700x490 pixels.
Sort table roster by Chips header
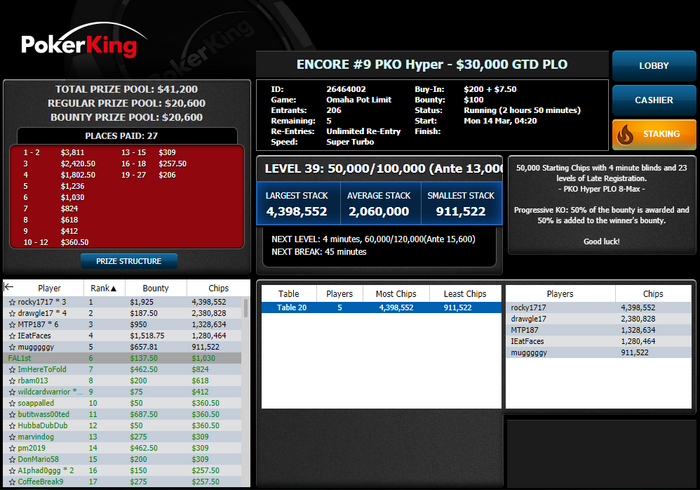point(653,294)
